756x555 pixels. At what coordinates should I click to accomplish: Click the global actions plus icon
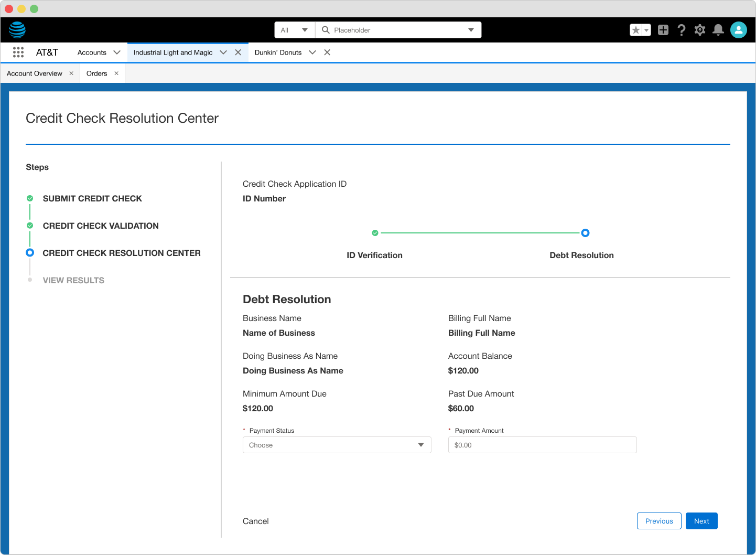[x=663, y=30]
